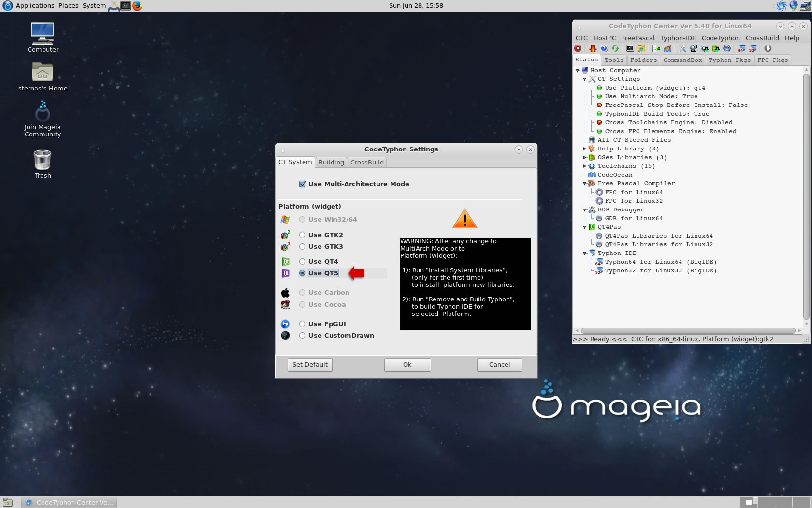Collapse the QT4Pas tree node
Image resolution: width=812 pixels, height=508 pixels.
pos(584,227)
